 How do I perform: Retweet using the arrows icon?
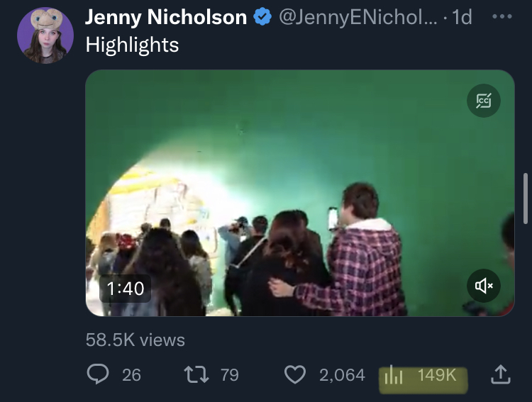tap(196, 374)
